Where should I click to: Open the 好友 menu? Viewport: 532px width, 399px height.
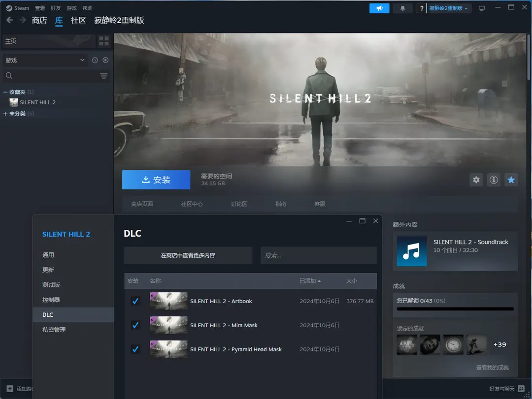(56, 8)
